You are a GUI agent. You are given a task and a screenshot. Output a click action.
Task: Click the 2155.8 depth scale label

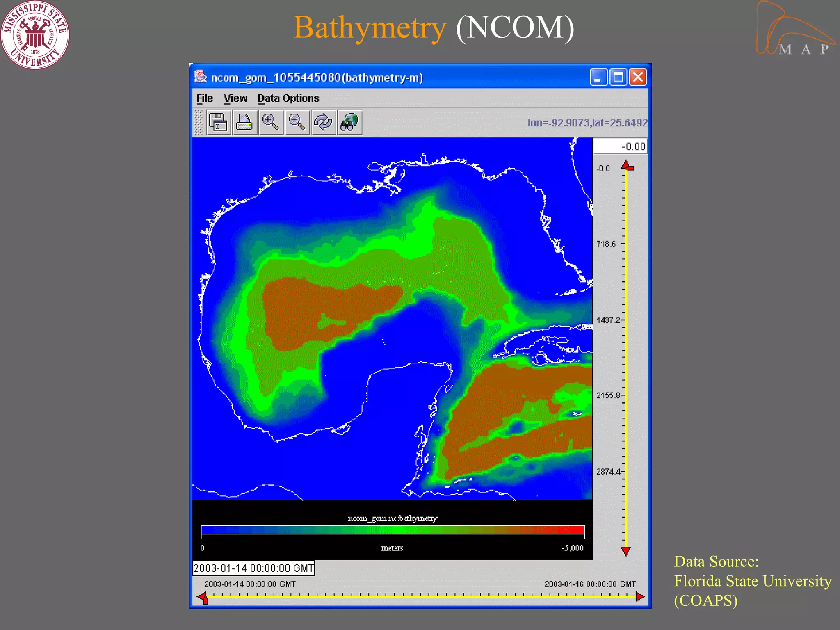pyautogui.click(x=609, y=395)
